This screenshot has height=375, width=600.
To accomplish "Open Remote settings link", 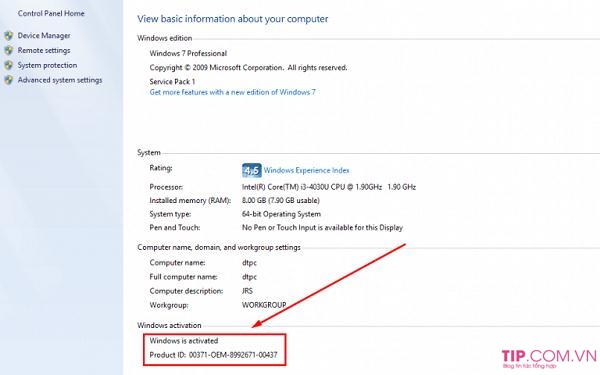I will tap(44, 51).
